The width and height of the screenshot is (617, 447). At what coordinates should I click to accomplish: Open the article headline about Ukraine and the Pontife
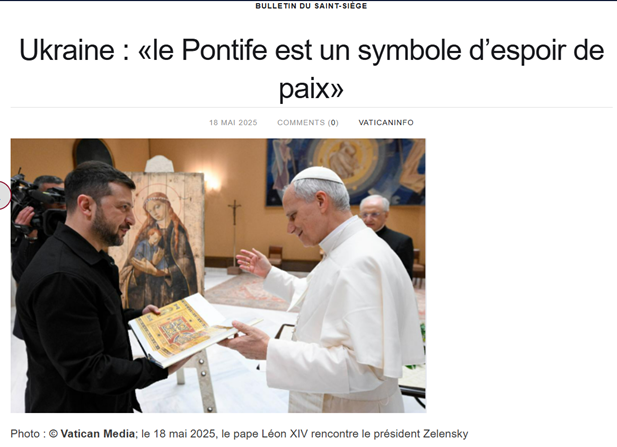tap(311, 69)
